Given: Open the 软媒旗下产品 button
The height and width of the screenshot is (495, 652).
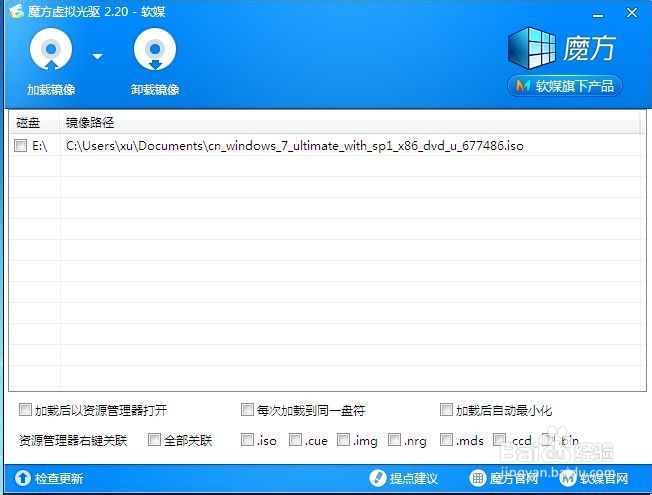Looking at the screenshot, I should pos(565,86).
